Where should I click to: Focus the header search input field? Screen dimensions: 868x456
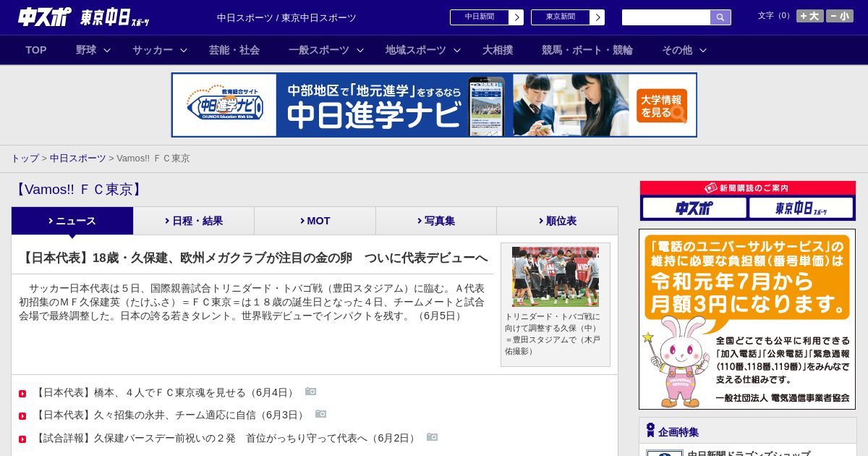click(x=666, y=17)
